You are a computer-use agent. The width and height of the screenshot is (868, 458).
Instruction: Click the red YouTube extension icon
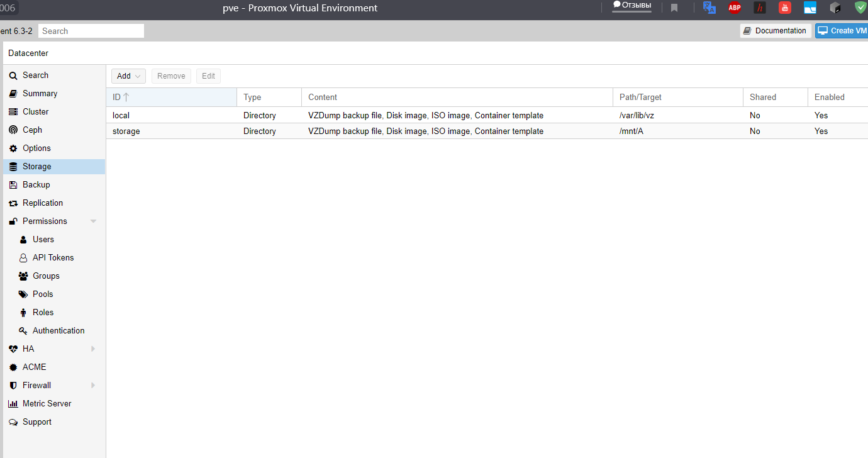(x=785, y=8)
